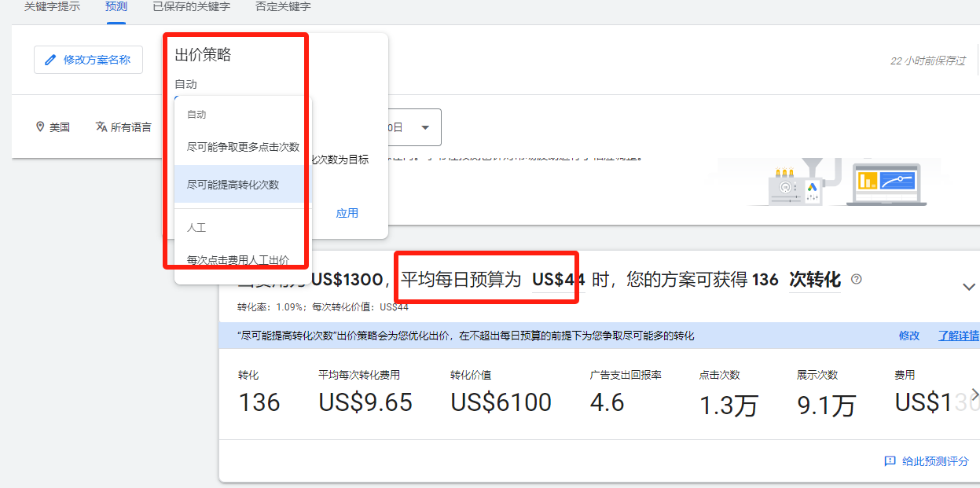Click 给此预测评分 link

coord(935,461)
